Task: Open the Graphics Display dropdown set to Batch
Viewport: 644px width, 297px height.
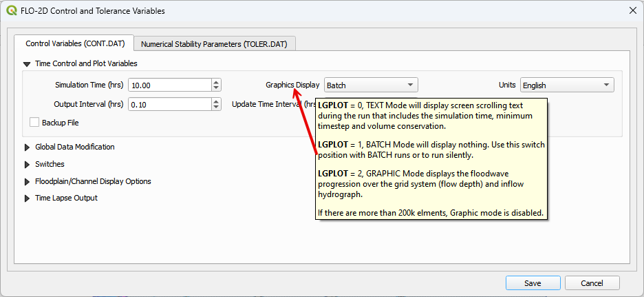Action: coord(371,85)
